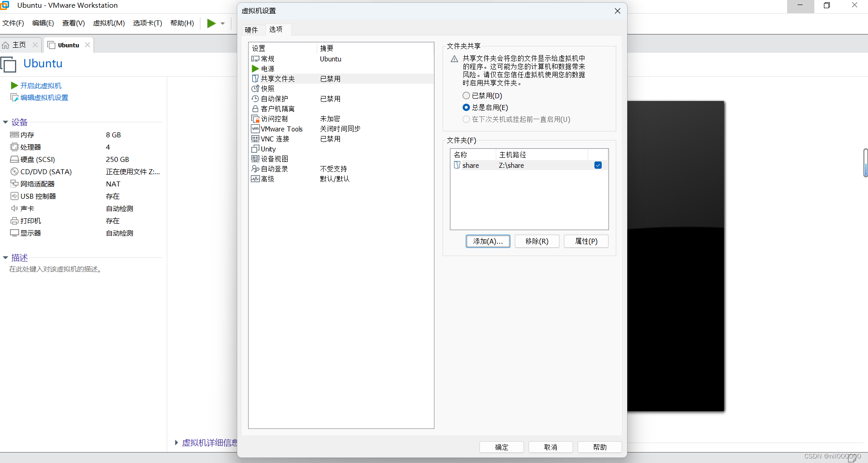Click the USB 控制器 icon
Screen dimensions: 868x463
coord(15,196)
